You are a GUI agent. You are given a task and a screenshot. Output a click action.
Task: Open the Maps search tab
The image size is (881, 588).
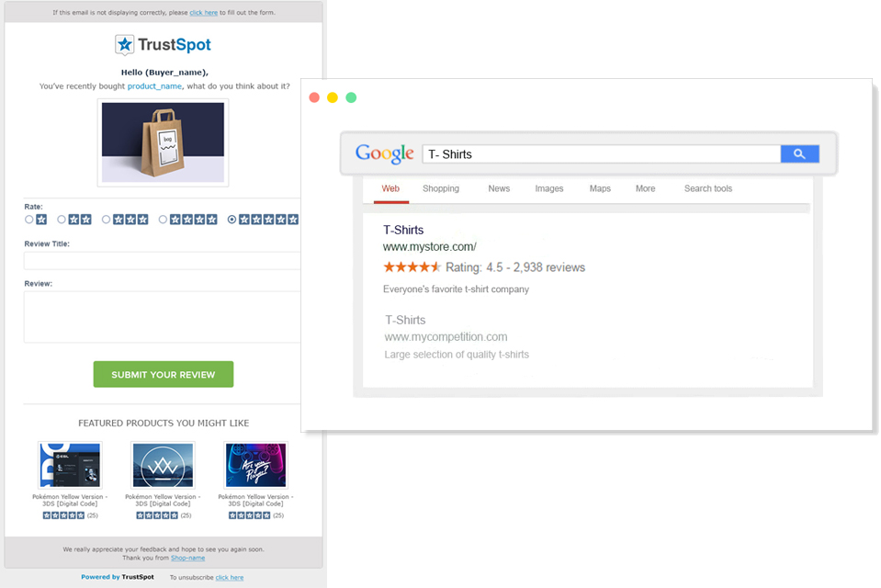point(600,188)
